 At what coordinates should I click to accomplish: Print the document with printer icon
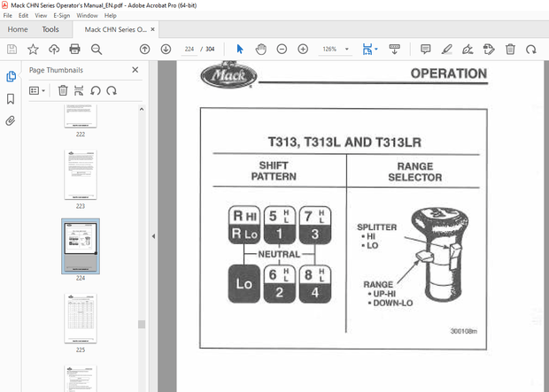pyautogui.click(x=74, y=50)
